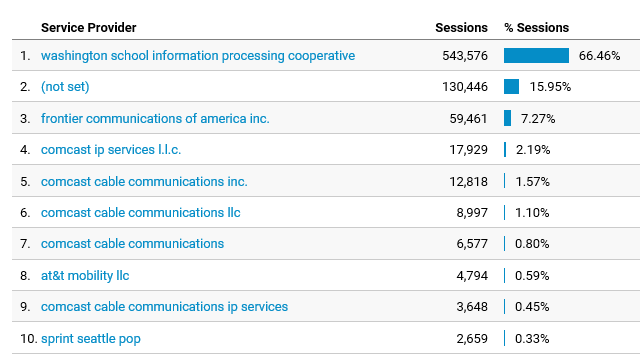Image resolution: width=640 pixels, height=363 pixels.
Task: Sort by Service Provider column header
Action: point(89,28)
